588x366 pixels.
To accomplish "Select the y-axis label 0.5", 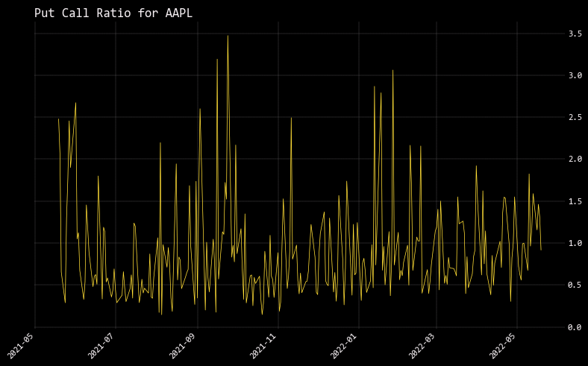I will click(575, 285).
